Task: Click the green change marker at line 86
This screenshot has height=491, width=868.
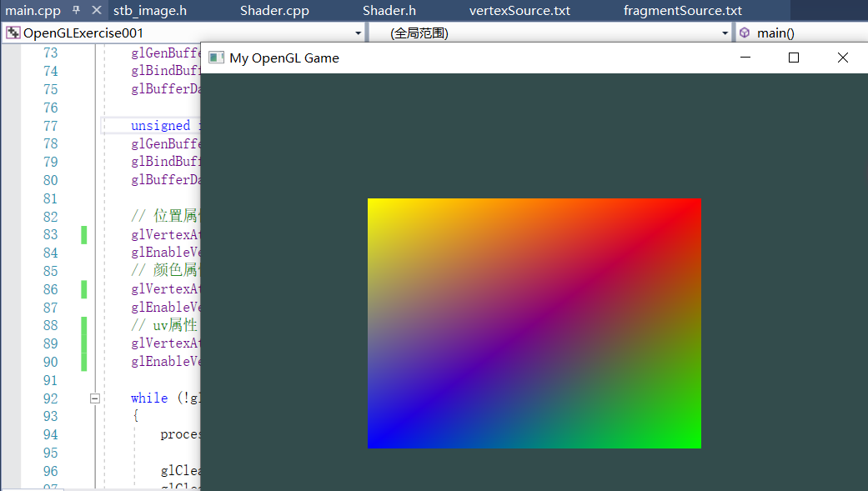Action: pos(84,289)
